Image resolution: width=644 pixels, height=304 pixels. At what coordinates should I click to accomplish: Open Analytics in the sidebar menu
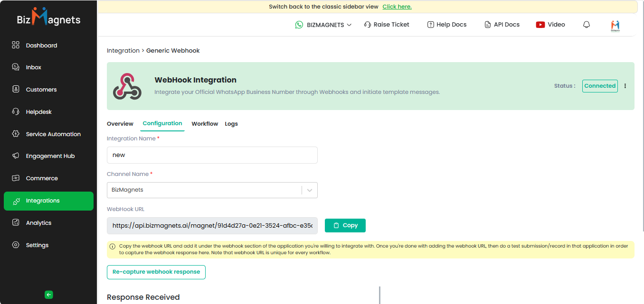pyautogui.click(x=38, y=223)
